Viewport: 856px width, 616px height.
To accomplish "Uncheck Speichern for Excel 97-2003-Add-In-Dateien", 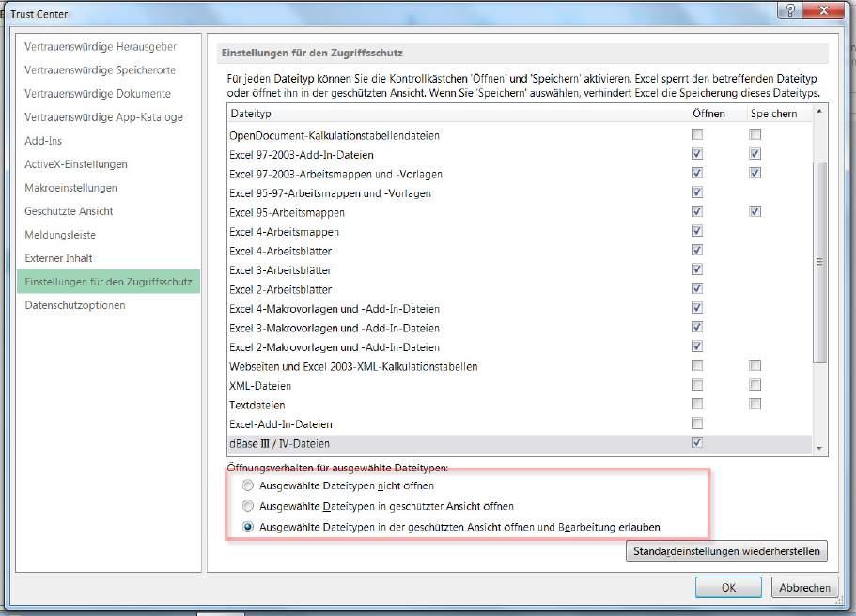I will [x=755, y=154].
